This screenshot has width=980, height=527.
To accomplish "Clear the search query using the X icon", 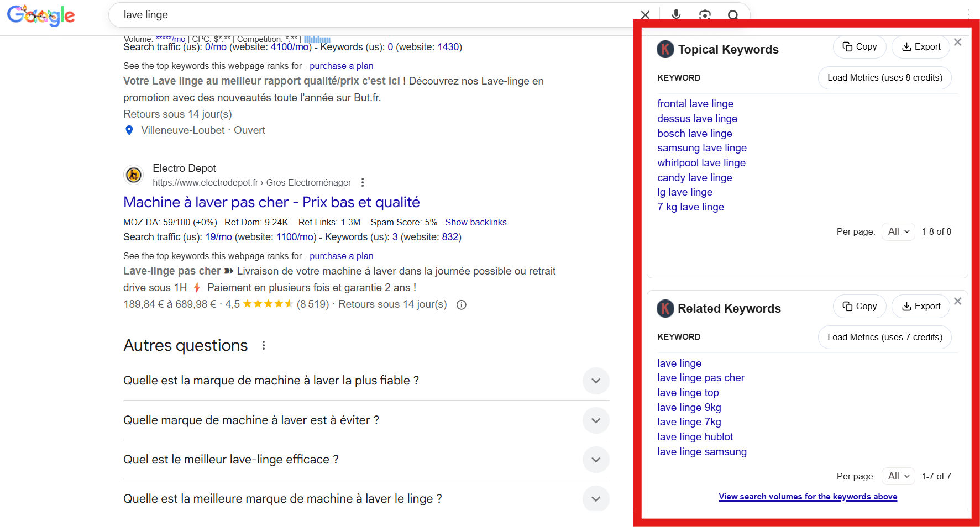I will pos(645,15).
